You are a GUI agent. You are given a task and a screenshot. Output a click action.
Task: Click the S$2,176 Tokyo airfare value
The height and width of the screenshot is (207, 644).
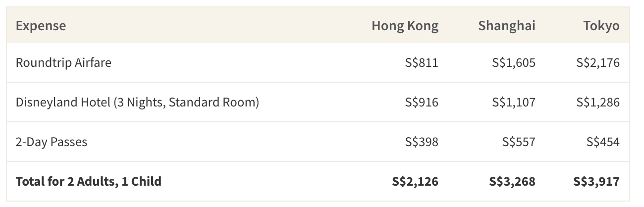[x=598, y=63]
